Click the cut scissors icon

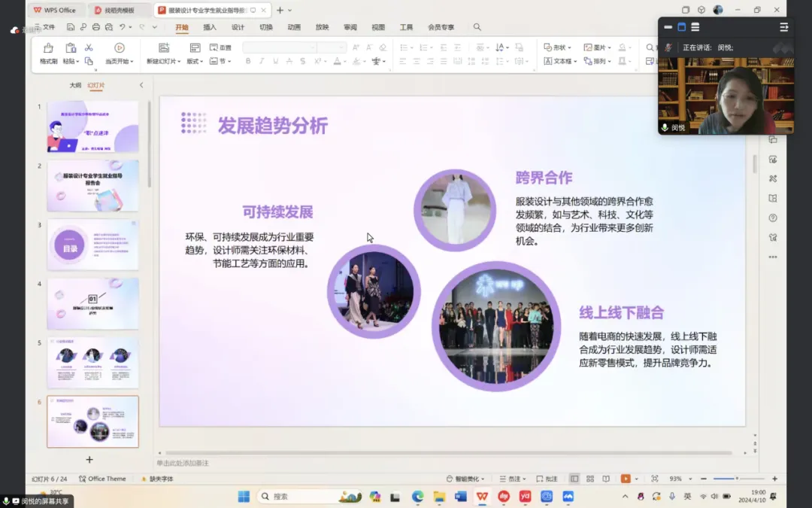(x=89, y=47)
